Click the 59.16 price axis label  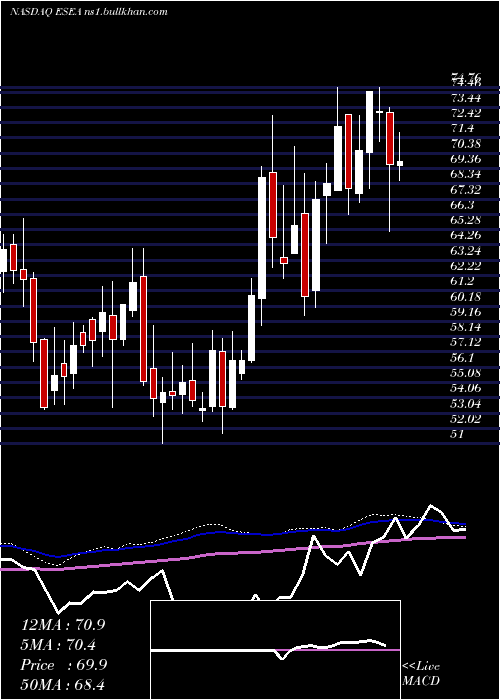466,312
